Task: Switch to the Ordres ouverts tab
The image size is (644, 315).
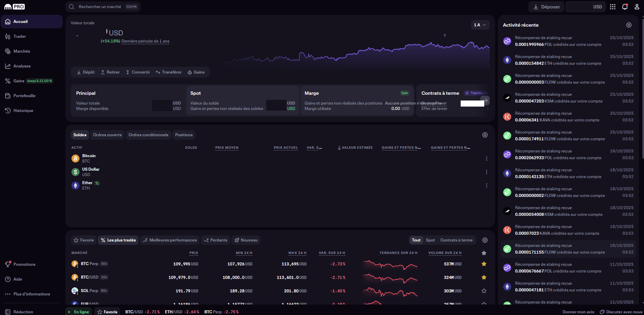Action: (x=107, y=135)
